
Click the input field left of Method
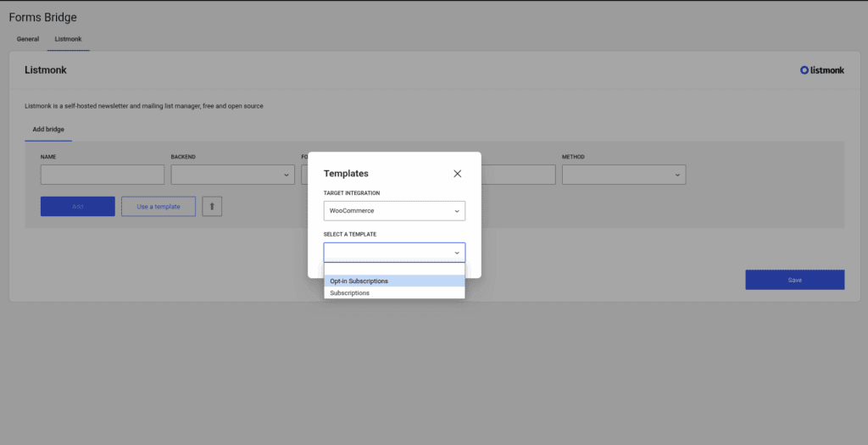518,175
